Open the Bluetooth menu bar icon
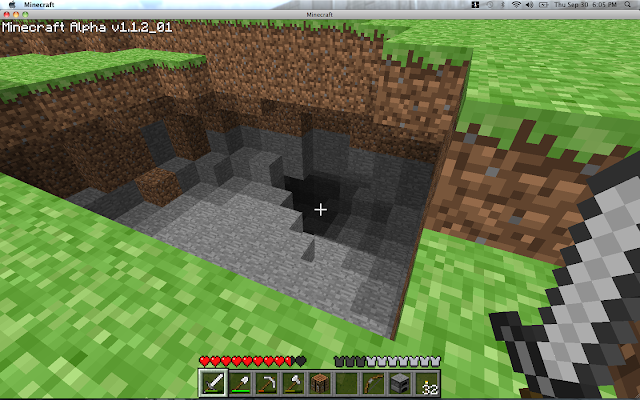 point(503,4)
